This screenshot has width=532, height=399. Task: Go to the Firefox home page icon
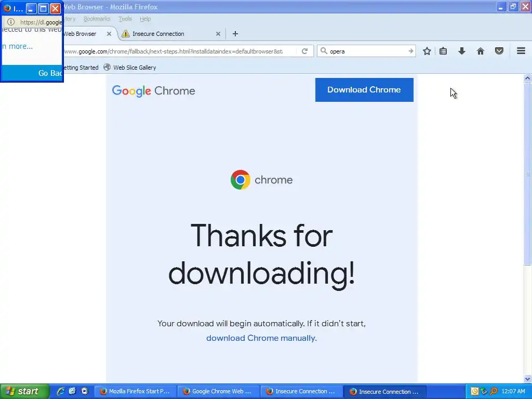[481, 51]
